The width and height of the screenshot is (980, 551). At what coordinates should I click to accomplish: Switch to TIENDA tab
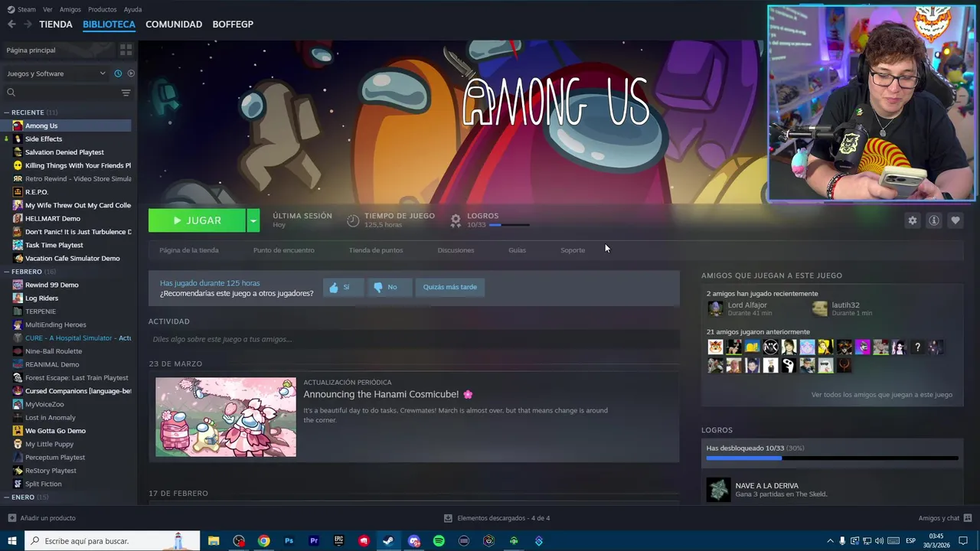pos(56,24)
